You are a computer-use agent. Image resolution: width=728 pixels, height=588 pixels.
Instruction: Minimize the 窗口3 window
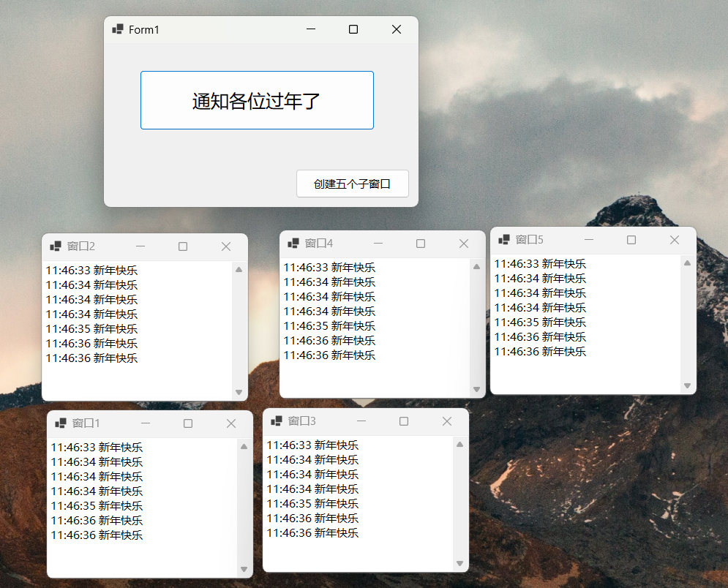[x=361, y=421]
